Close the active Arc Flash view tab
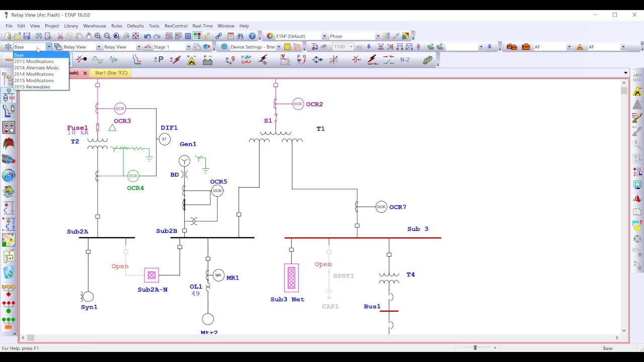This screenshot has width=644, height=362. click(85, 73)
